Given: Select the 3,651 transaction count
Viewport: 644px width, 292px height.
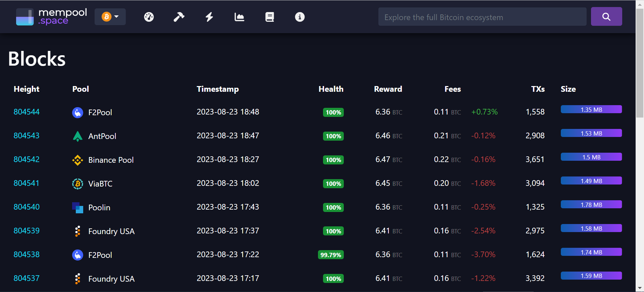Looking at the screenshot, I should 535,159.
